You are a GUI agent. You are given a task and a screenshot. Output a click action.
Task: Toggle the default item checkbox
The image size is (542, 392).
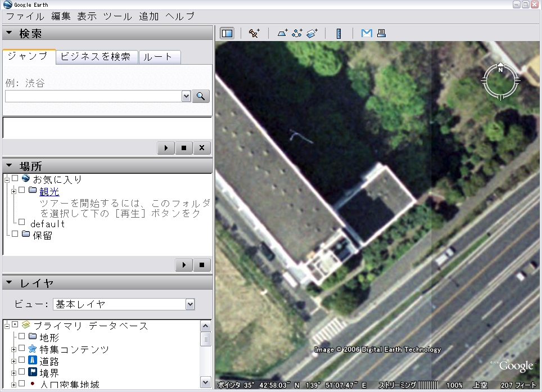coord(22,222)
